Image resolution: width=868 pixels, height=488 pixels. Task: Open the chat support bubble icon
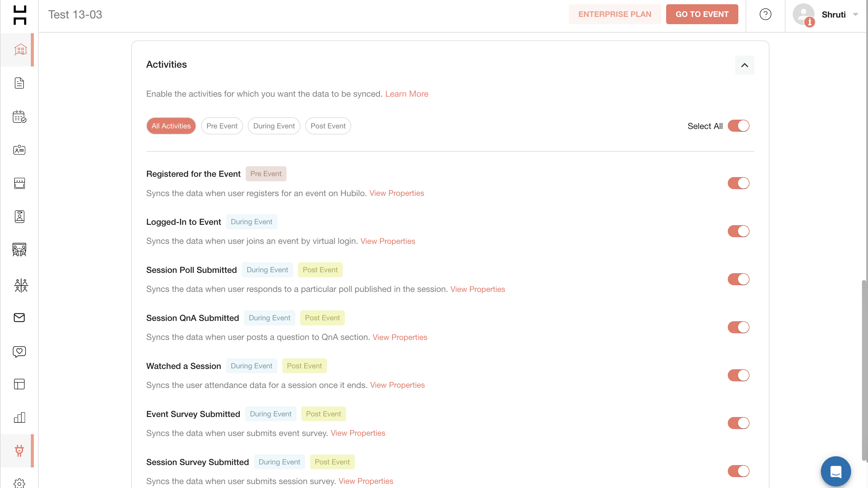836,471
